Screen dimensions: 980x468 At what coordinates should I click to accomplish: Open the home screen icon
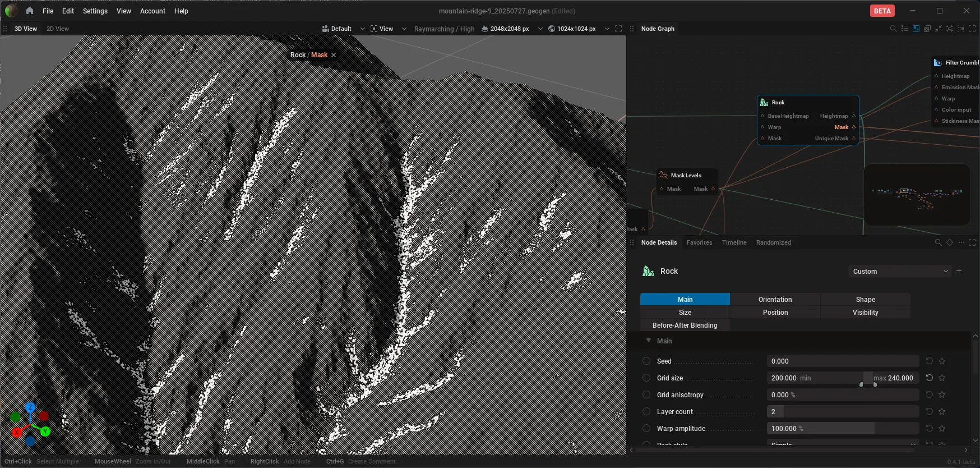coord(30,11)
